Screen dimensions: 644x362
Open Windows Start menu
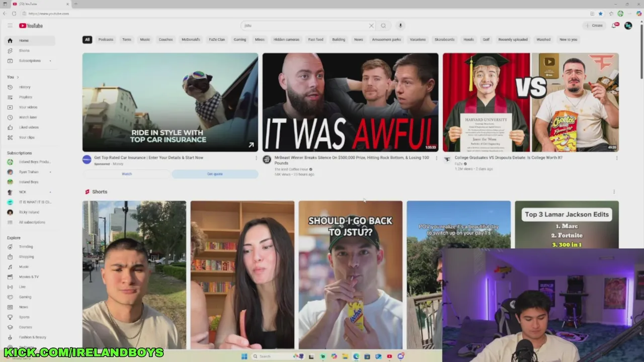pos(244,356)
